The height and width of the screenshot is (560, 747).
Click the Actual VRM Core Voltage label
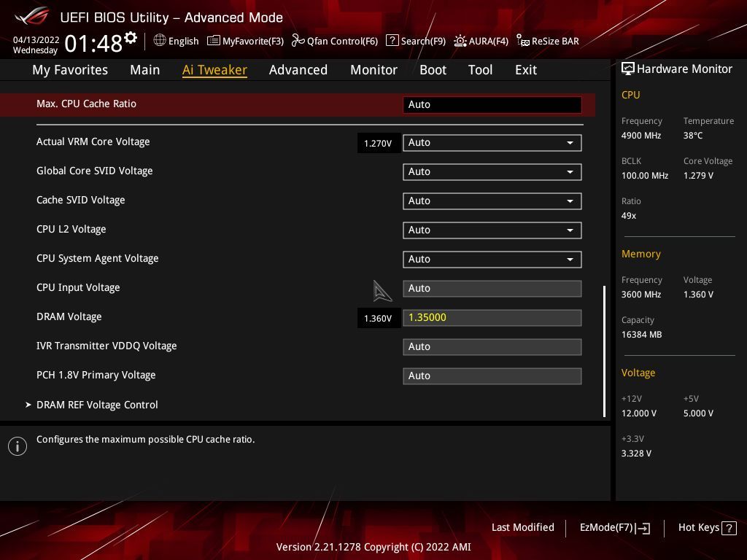[x=93, y=142]
